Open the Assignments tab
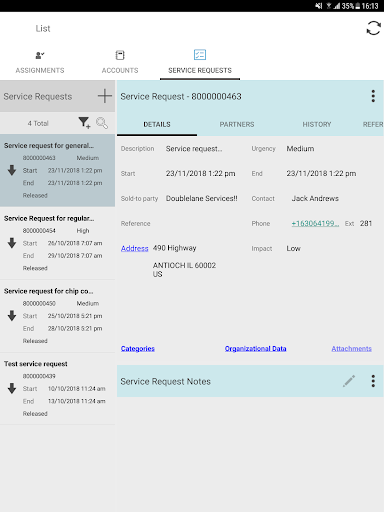The width and height of the screenshot is (384, 512). pyautogui.click(x=40, y=62)
